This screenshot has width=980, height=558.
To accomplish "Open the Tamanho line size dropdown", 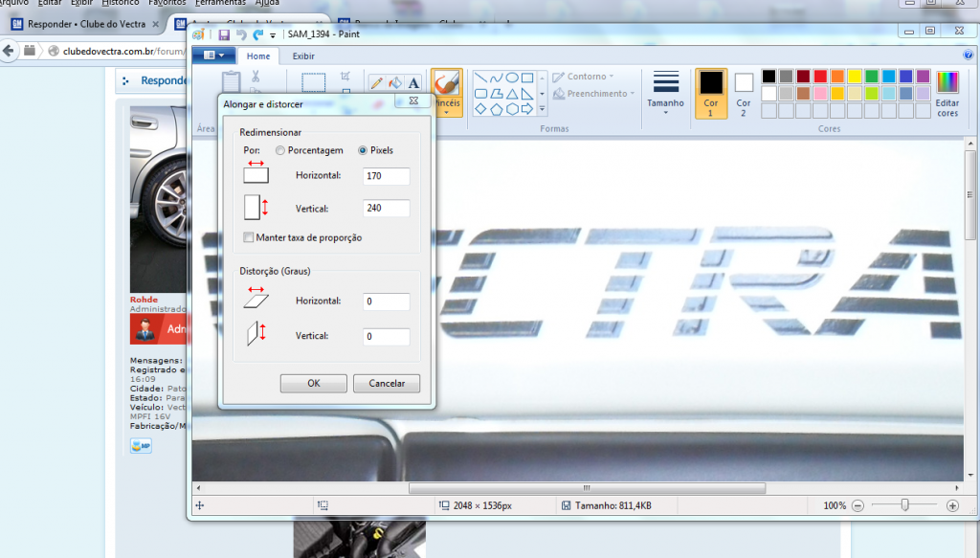I will point(665,93).
